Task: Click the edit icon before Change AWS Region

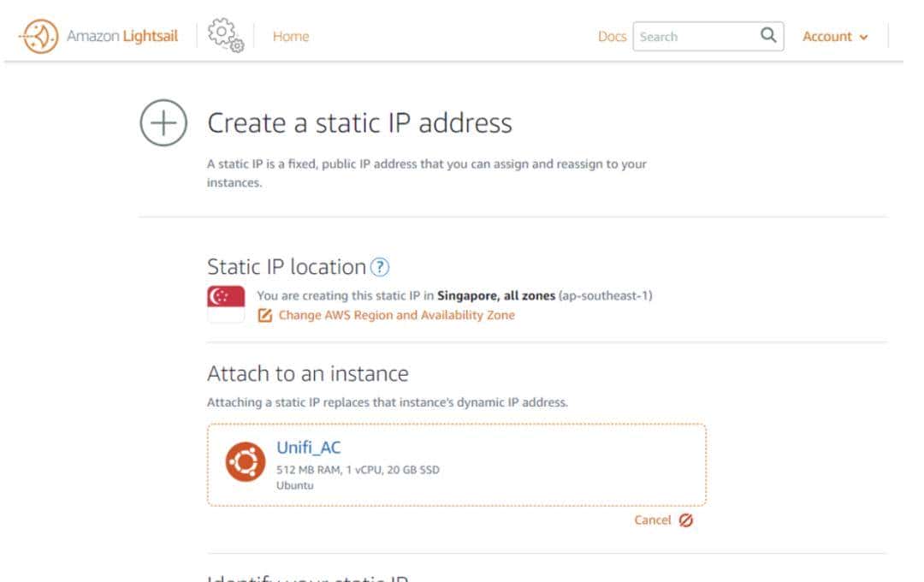Action: pos(265,315)
